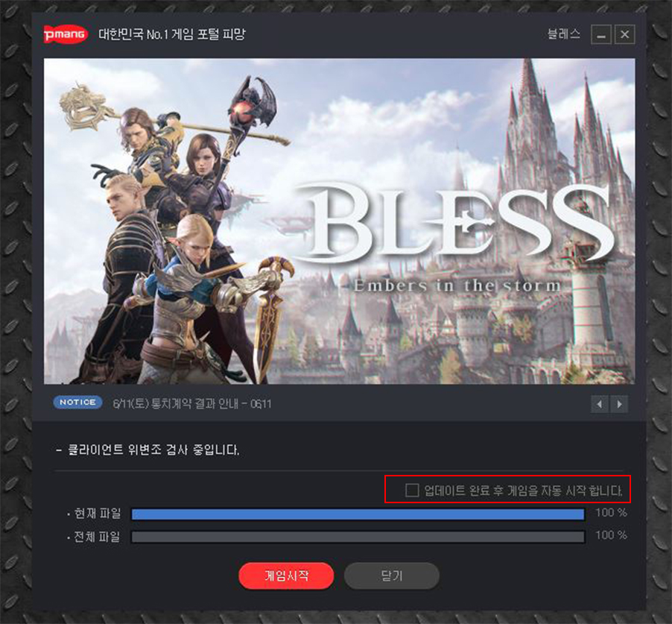Show the next notice with right arrow
This screenshot has height=624, width=672.
click(619, 404)
